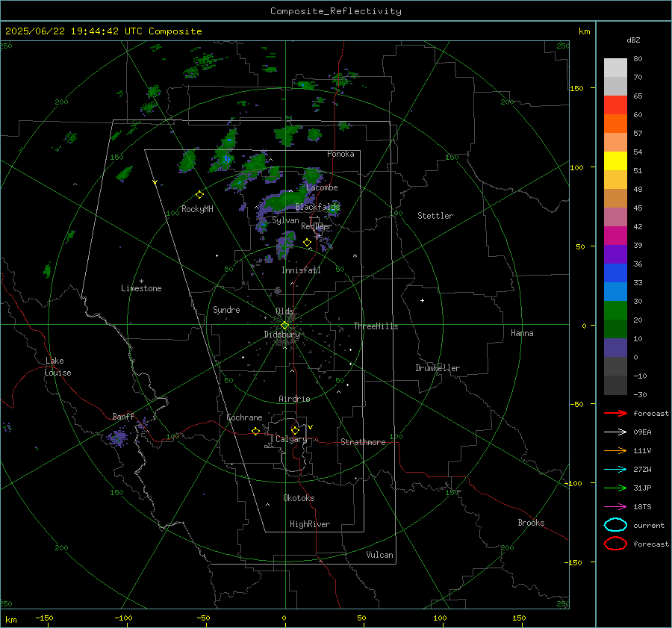Click the Composite_Reflectivity title
The height and width of the screenshot is (628, 672).
coord(336,11)
